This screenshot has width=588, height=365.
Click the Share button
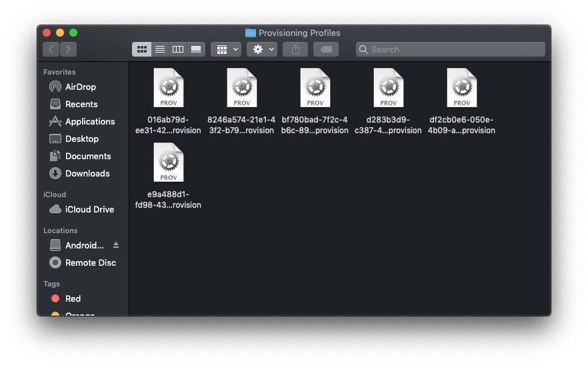tap(295, 49)
